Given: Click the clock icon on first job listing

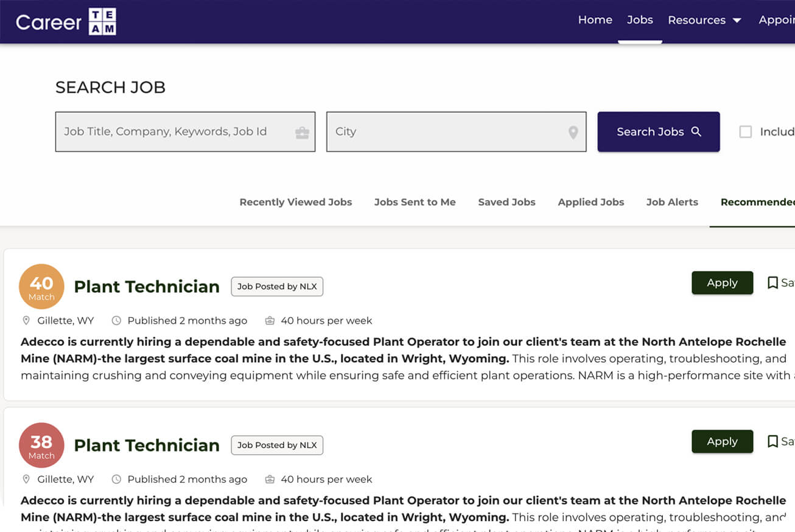Looking at the screenshot, I should pos(116,321).
